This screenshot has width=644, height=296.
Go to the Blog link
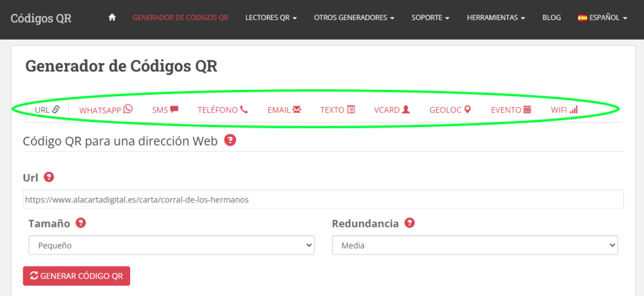[552, 18]
